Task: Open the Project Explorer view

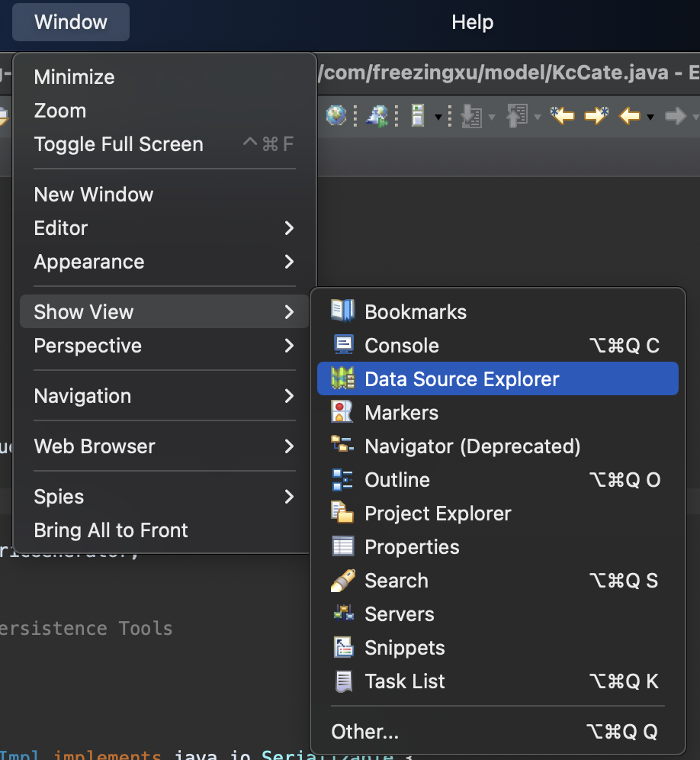Action: tap(437, 513)
